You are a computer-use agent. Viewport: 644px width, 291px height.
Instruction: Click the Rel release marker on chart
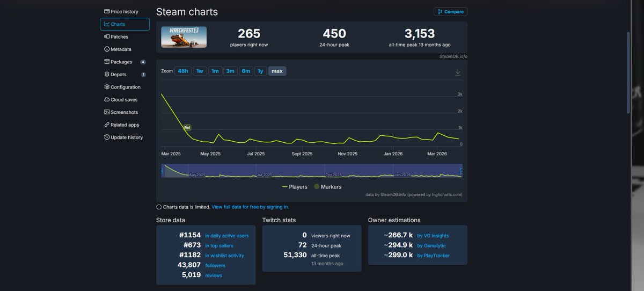pos(187,127)
